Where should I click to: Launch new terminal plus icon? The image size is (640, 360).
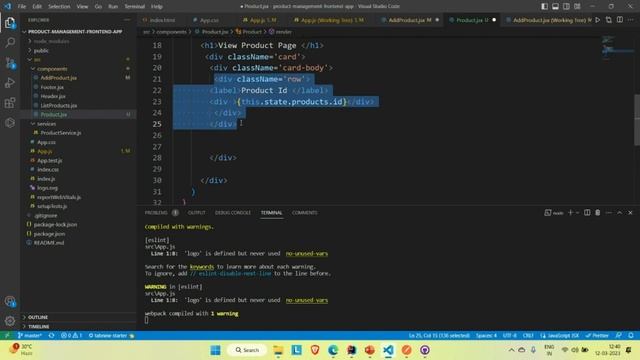[571, 213]
